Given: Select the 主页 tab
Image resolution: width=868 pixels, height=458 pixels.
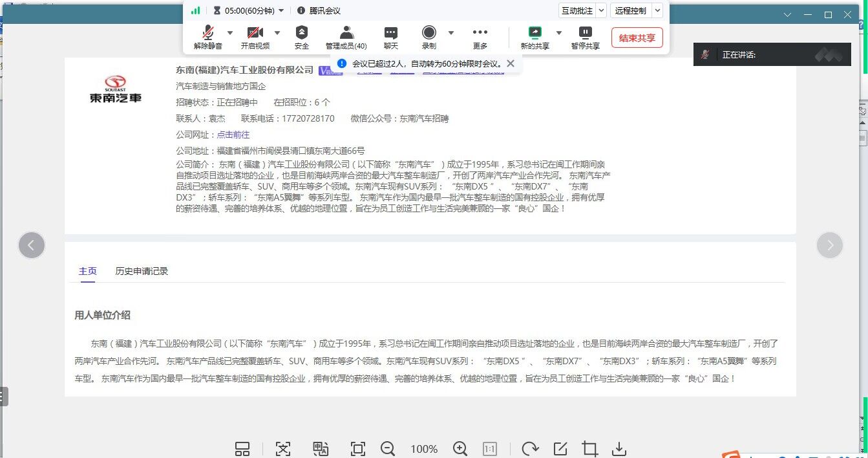Looking at the screenshot, I should pos(88,271).
